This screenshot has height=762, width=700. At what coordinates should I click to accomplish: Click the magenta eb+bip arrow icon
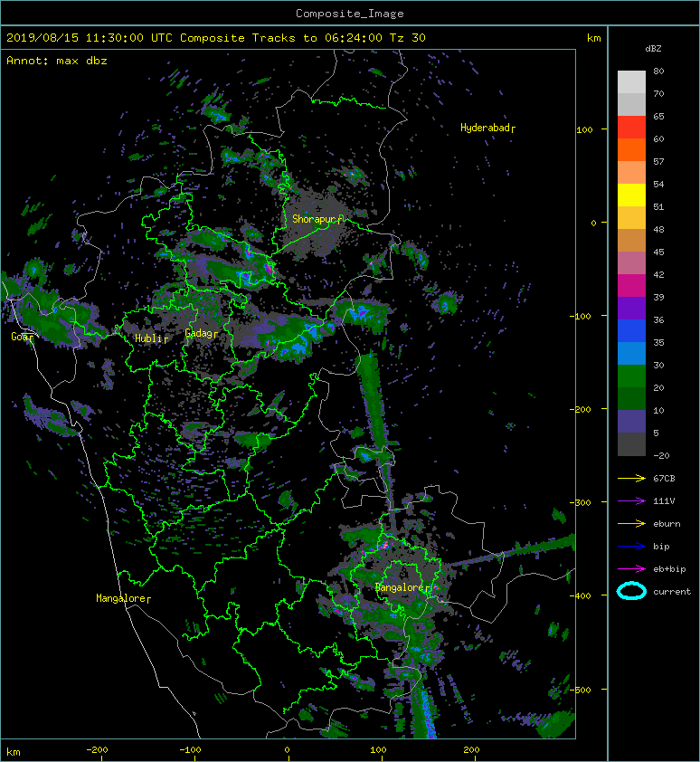631,568
